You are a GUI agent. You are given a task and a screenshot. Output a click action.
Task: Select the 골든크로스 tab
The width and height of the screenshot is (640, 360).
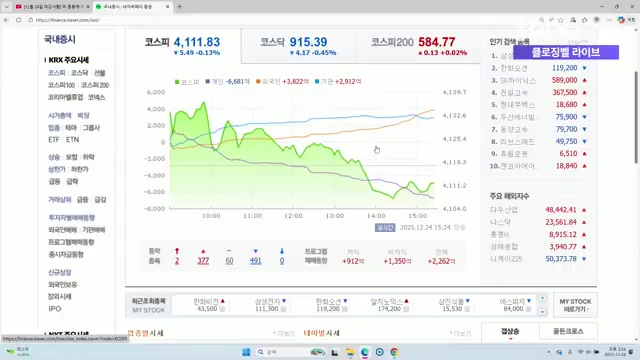(x=568, y=331)
